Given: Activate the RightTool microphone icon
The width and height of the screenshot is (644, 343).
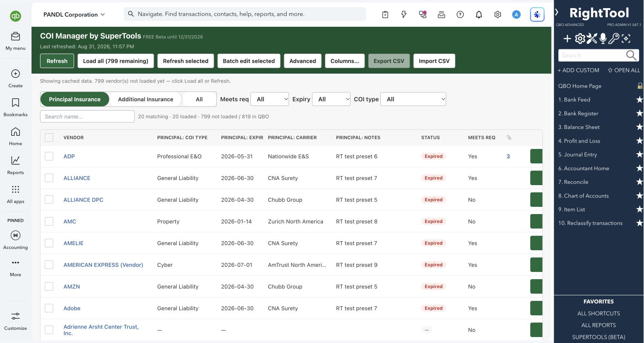Looking at the screenshot, I should 603,39.
